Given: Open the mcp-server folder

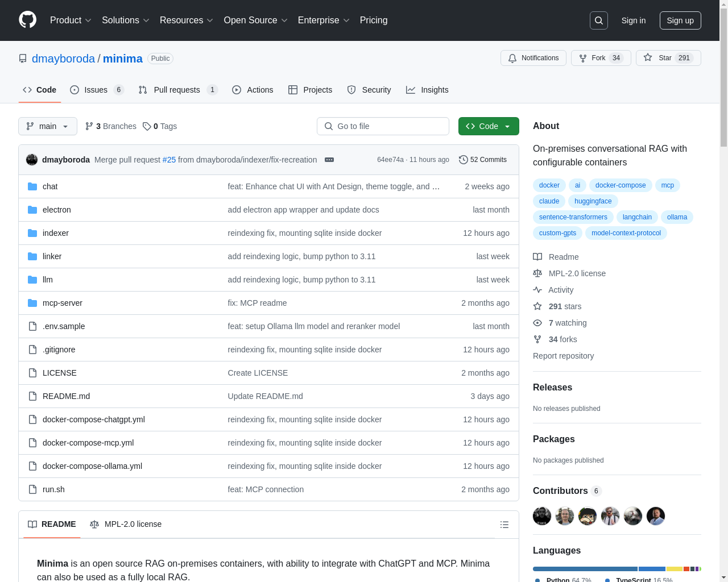Looking at the screenshot, I should click(63, 303).
